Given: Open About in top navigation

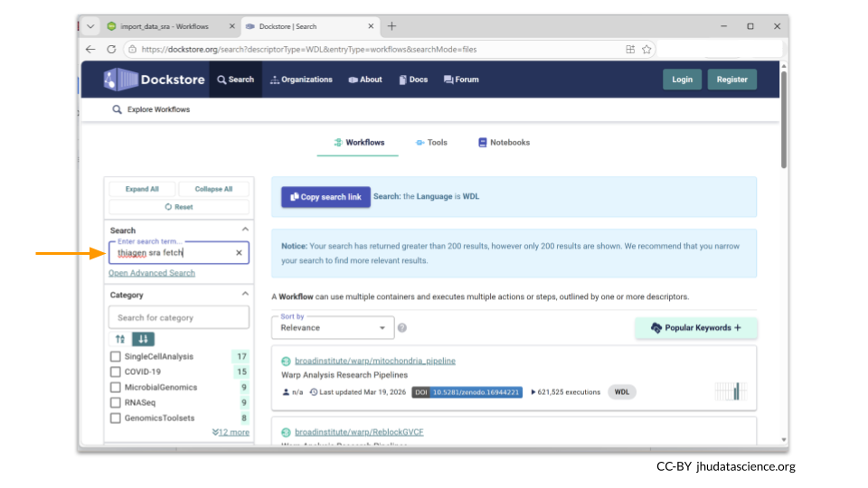Looking at the screenshot, I should pyautogui.click(x=365, y=80).
